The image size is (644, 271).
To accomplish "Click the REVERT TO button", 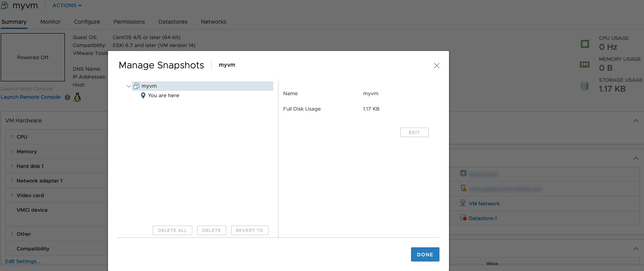I will 250,230.
